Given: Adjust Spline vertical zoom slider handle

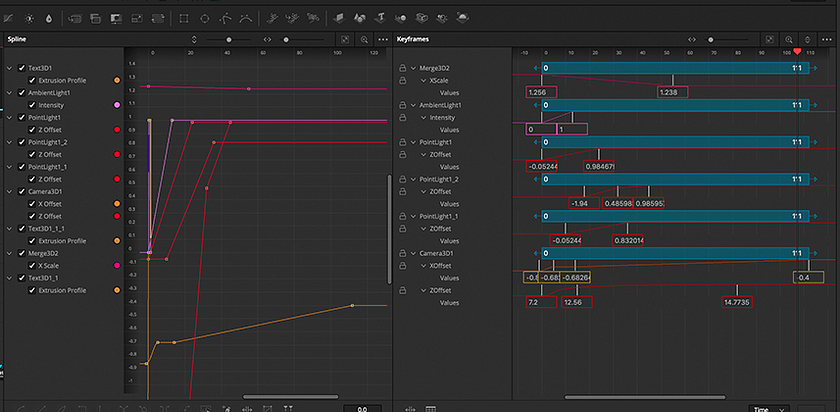Looking at the screenshot, I should coord(229,39).
